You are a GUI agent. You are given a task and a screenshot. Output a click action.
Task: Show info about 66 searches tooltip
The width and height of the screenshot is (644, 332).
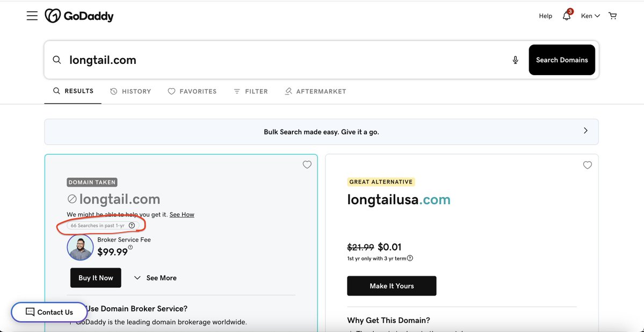click(132, 226)
